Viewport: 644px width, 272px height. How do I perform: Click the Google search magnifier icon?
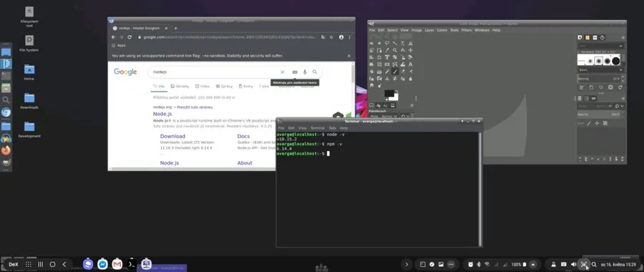point(315,72)
